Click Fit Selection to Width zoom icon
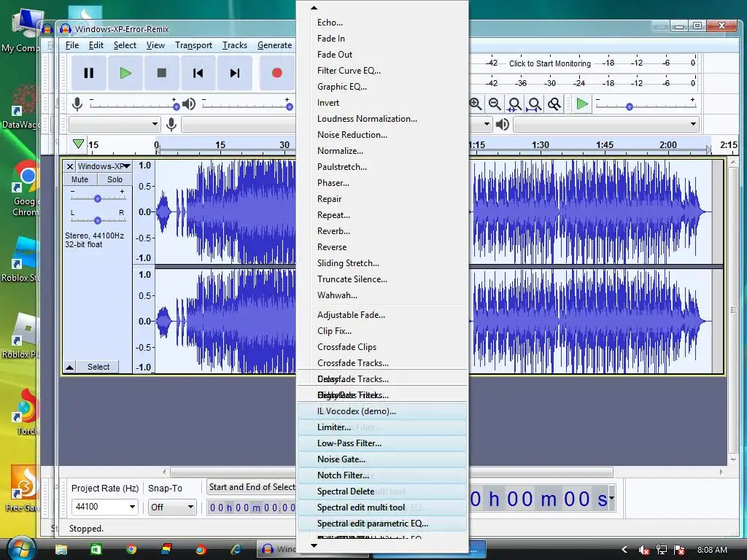747x560 pixels. (514, 104)
